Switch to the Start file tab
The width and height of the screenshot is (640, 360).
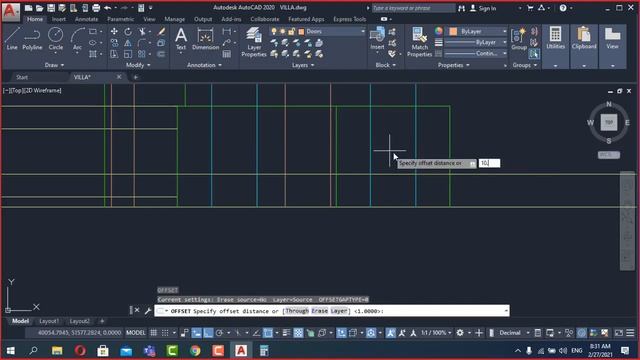tap(22, 77)
